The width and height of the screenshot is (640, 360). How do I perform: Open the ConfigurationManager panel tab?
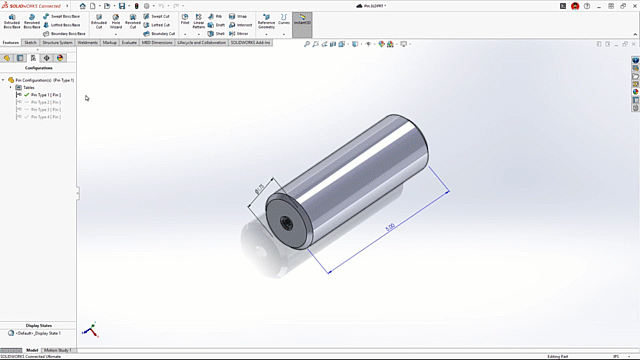[33, 58]
